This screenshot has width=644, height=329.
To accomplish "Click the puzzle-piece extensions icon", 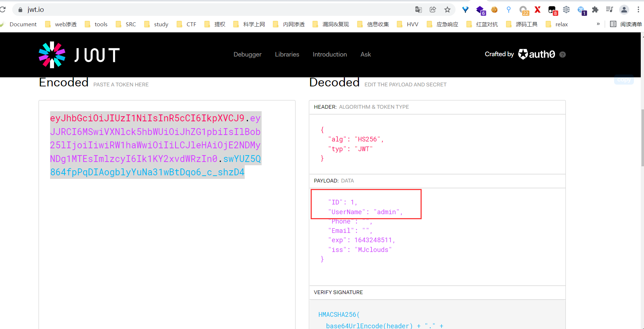I will pos(595,10).
